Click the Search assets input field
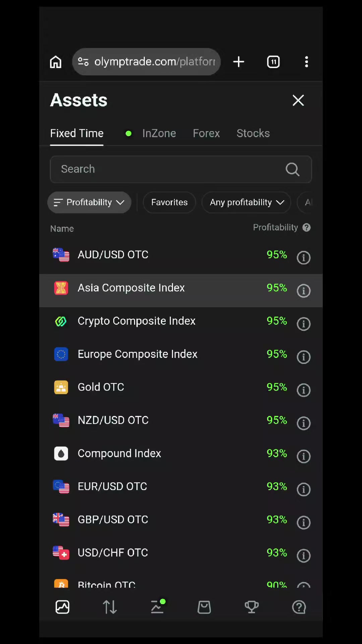This screenshot has width=362, height=644. (x=181, y=169)
